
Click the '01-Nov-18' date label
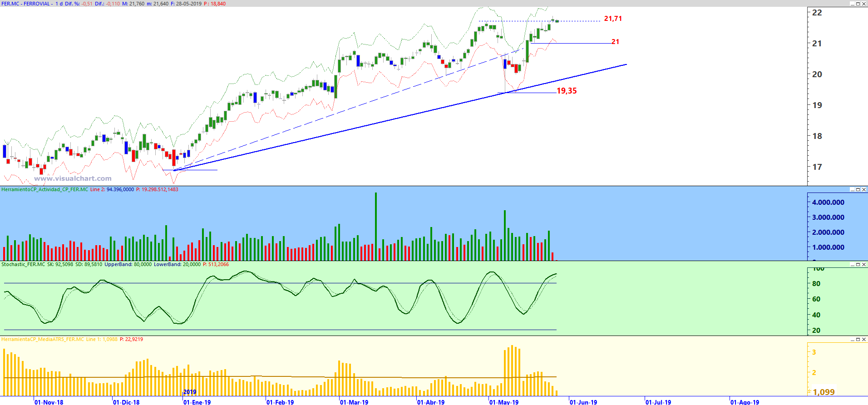point(49,402)
